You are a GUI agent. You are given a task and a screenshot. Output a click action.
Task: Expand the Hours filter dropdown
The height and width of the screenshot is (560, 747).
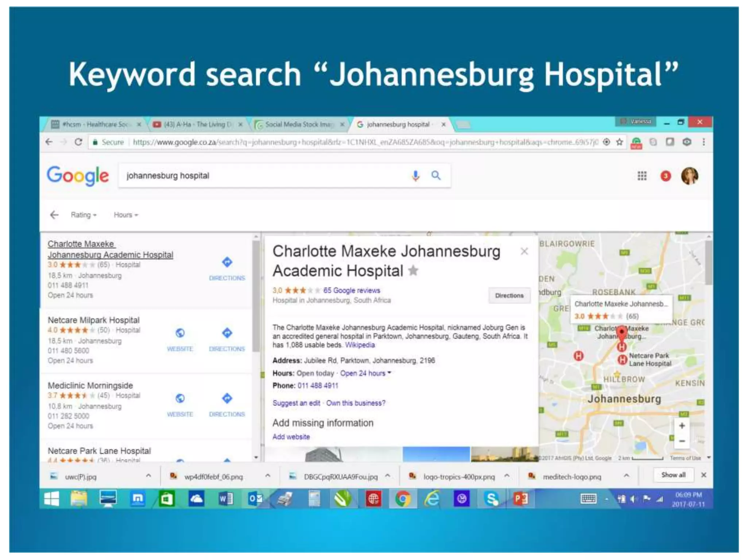pos(126,215)
